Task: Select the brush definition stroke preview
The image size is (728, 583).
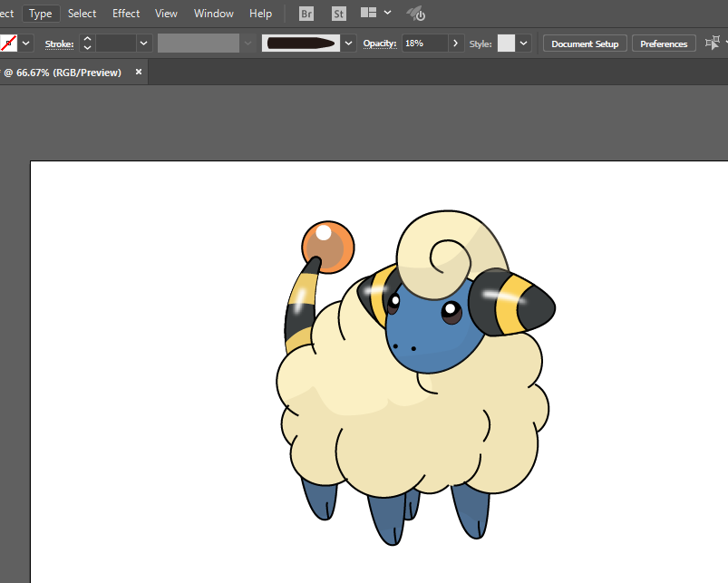Action: pos(301,44)
